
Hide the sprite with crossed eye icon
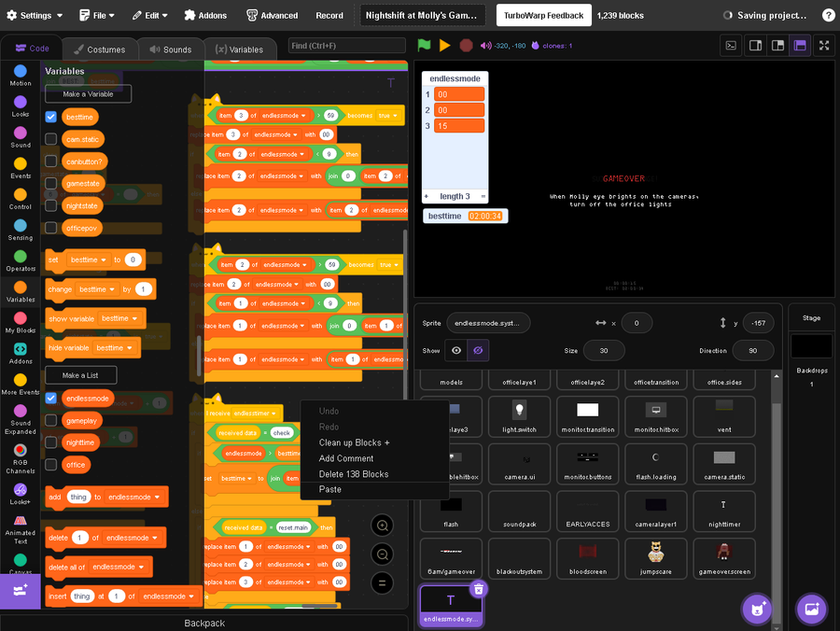[479, 350]
